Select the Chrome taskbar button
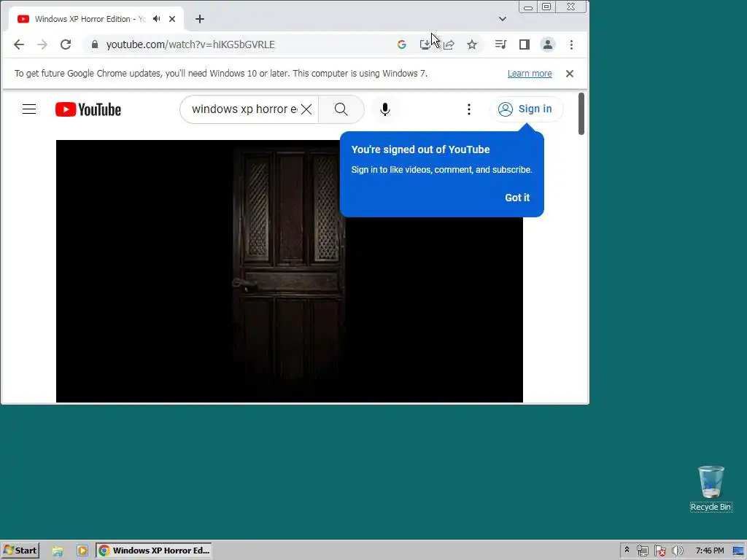 click(x=153, y=551)
